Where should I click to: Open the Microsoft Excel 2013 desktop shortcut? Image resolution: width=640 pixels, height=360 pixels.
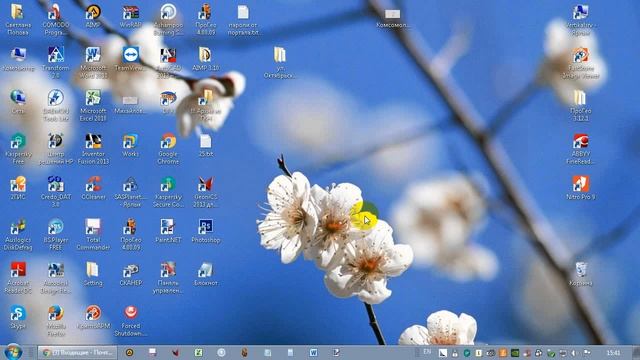[x=93, y=106]
